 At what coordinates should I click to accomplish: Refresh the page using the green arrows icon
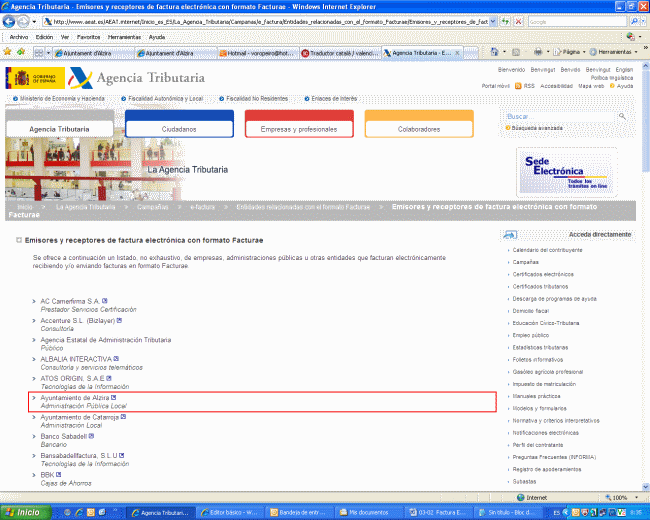(x=505, y=21)
